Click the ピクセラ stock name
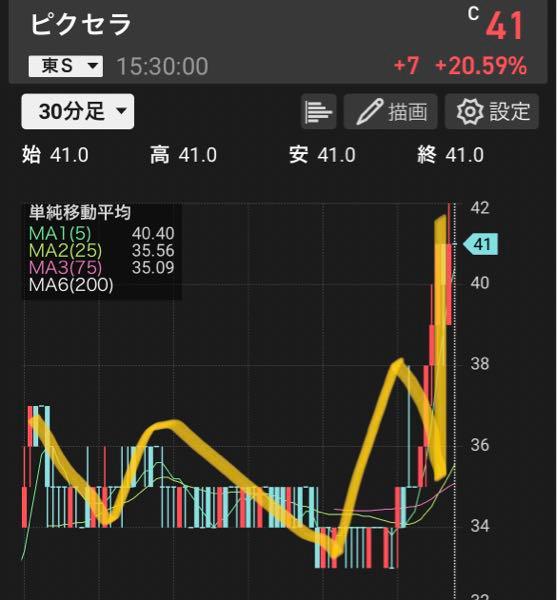 81,24
